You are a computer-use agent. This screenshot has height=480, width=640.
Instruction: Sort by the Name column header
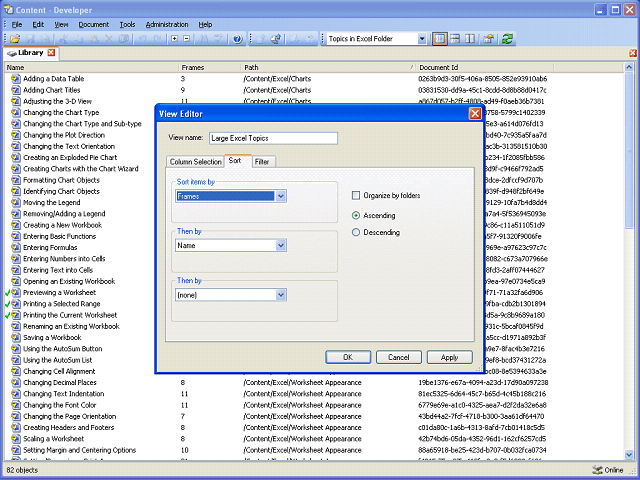click(x=92, y=67)
